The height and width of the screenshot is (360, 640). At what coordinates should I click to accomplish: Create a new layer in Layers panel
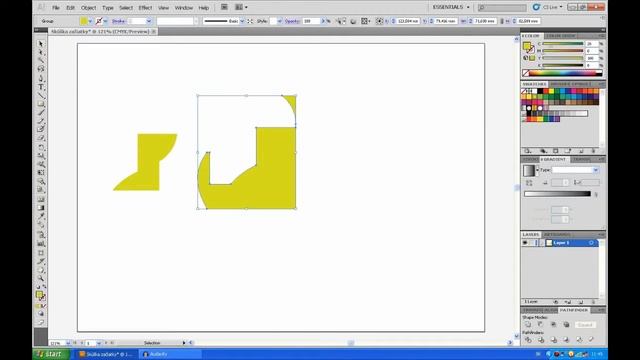(x=581, y=302)
